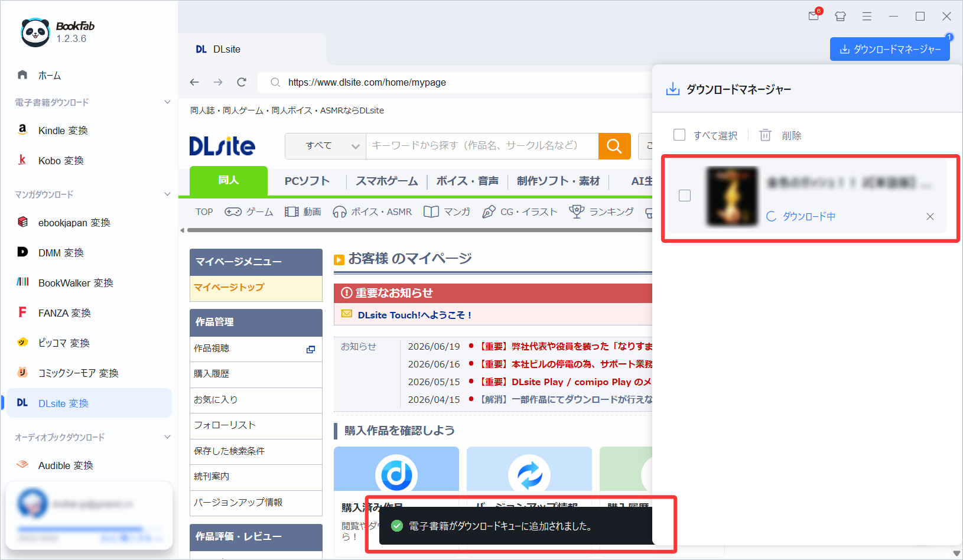Tick the downloading book's checkbox

(x=685, y=196)
